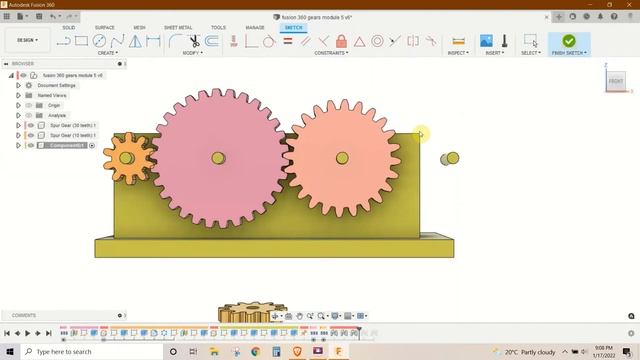Click the Front face of ViewCube
The height and width of the screenshot is (360, 640).
[x=616, y=81]
